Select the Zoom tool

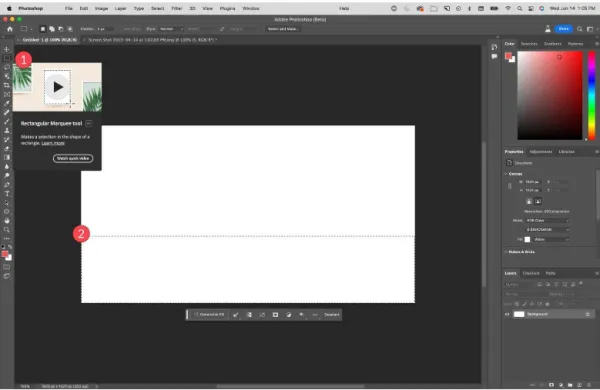pyautogui.click(x=7, y=230)
